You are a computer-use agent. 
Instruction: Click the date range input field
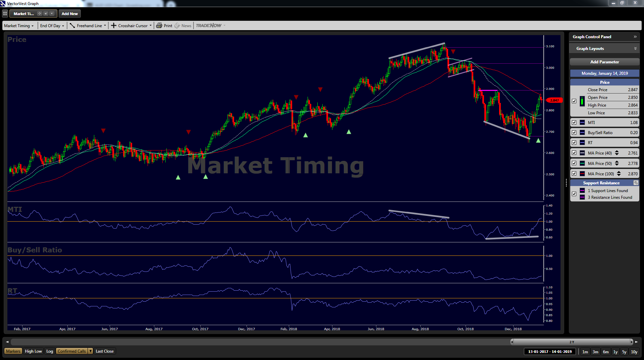click(550, 352)
